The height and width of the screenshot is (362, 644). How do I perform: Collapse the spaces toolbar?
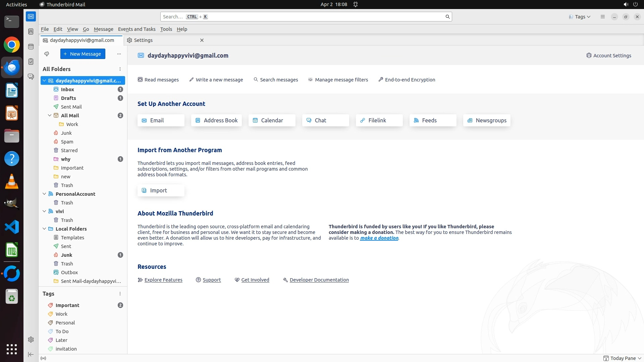click(x=31, y=354)
